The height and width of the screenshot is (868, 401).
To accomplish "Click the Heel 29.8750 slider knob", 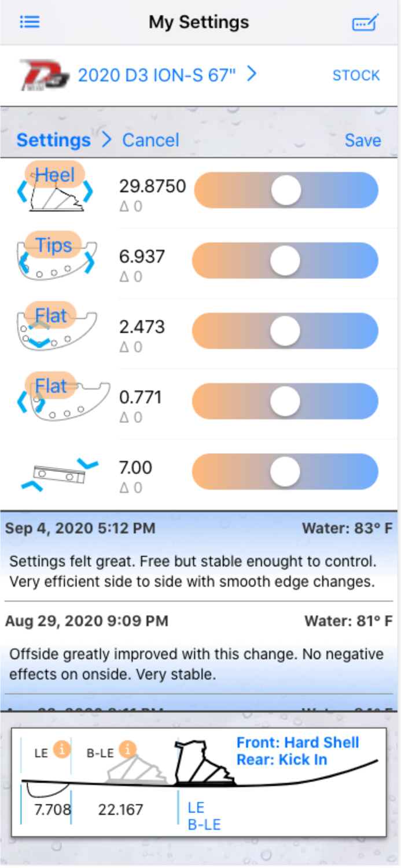I will (286, 190).
